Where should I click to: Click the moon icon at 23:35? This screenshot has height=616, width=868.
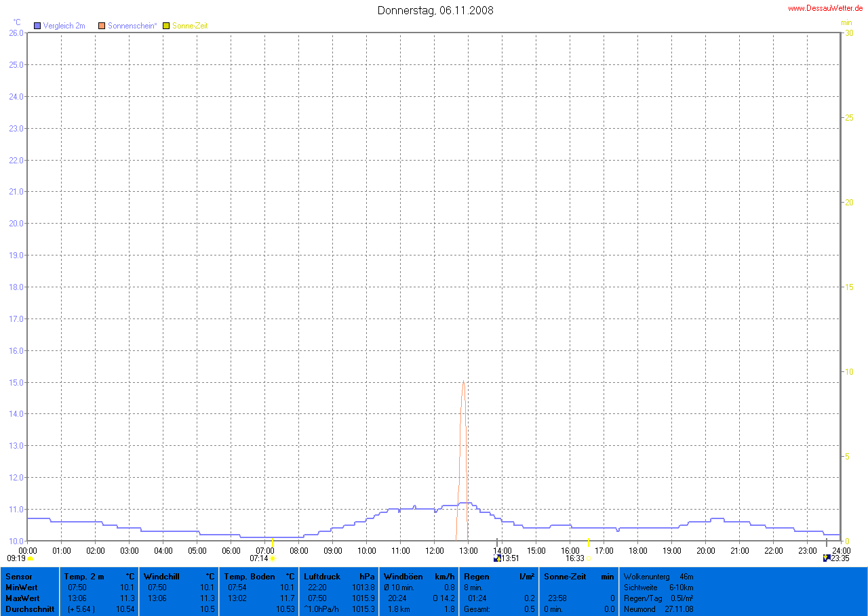tap(826, 558)
